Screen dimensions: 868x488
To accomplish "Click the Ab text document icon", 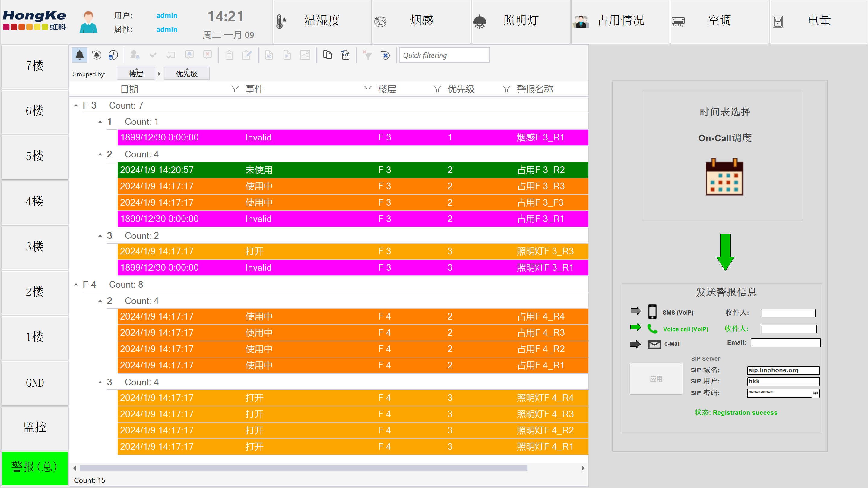I will [269, 55].
